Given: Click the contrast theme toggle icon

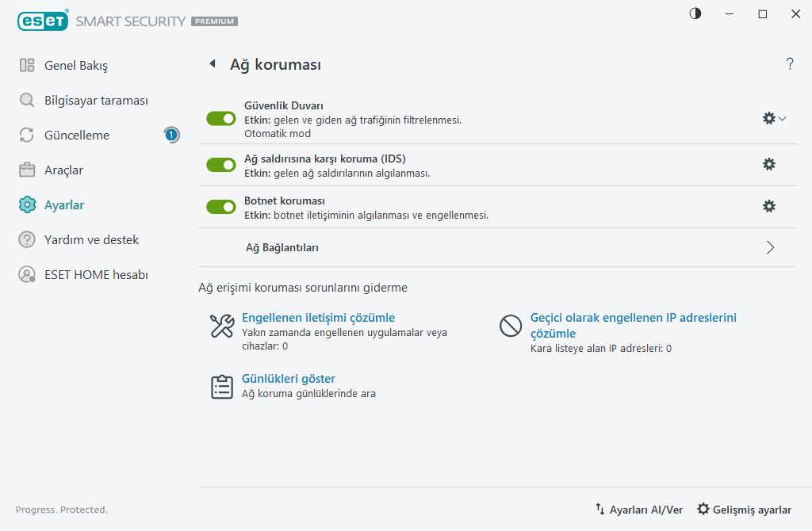Looking at the screenshot, I should (695, 13).
